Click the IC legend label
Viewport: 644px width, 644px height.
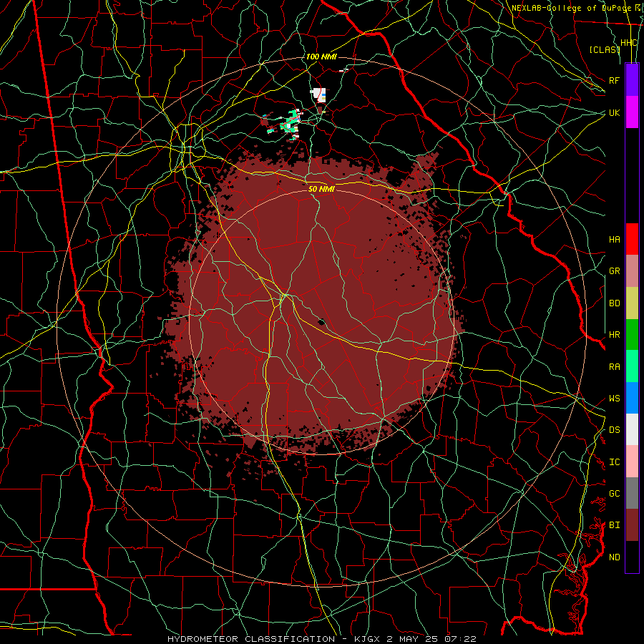click(615, 462)
